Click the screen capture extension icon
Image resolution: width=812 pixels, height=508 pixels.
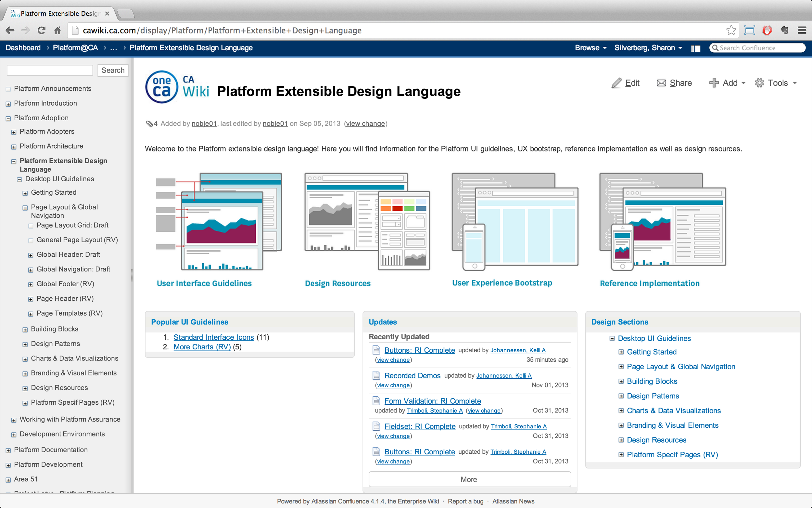[x=749, y=30]
